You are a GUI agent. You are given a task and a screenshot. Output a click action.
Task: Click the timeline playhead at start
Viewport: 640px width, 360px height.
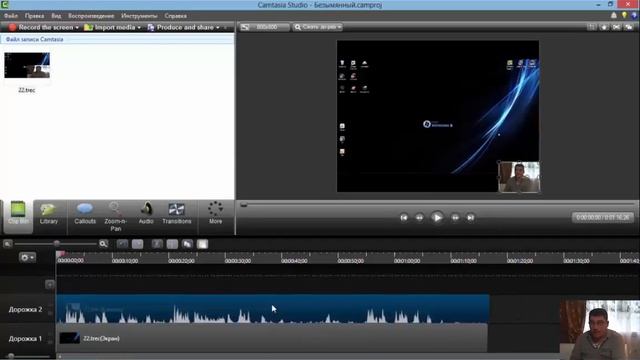point(60,254)
